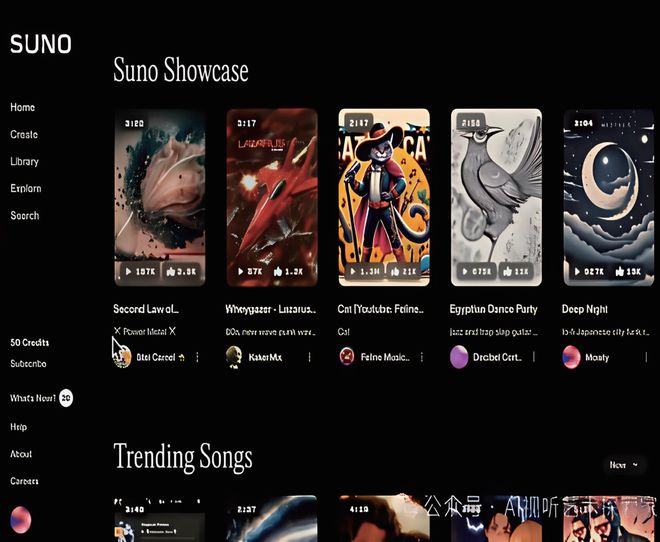Image resolution: width=660 pixels, height=542 pixels.
Task: Open the sidebar profile avatar
Action: [x=21, y=520]
